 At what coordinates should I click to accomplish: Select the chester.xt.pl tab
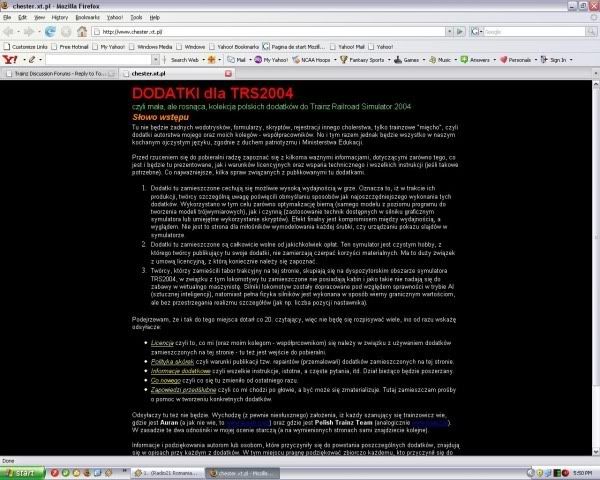pyautogui.click(x=177, y=73)
